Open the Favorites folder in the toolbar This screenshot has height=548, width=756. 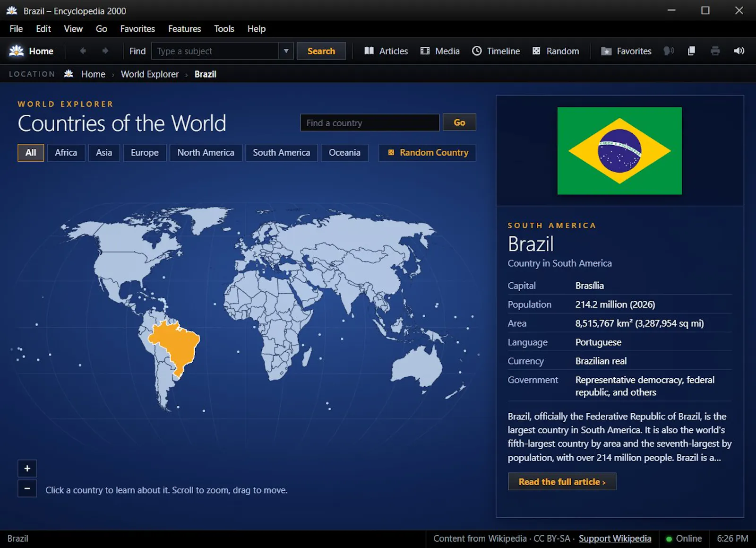[626, 51]
